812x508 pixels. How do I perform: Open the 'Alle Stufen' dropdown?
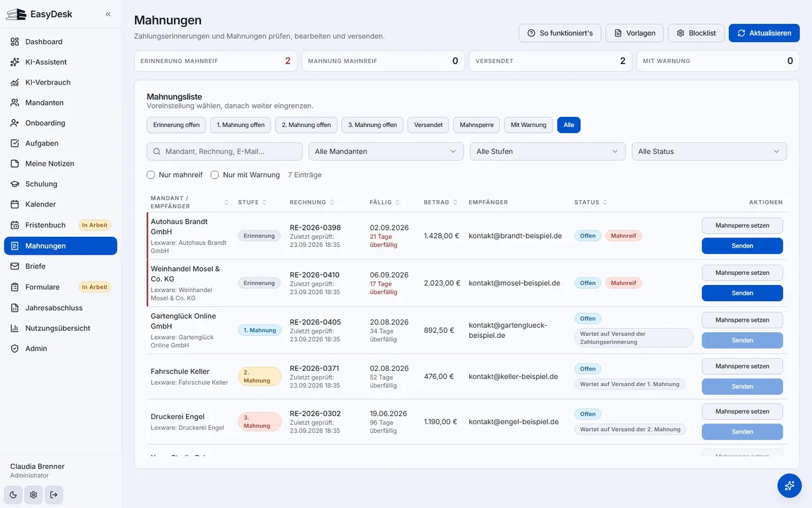pos(547,151)
